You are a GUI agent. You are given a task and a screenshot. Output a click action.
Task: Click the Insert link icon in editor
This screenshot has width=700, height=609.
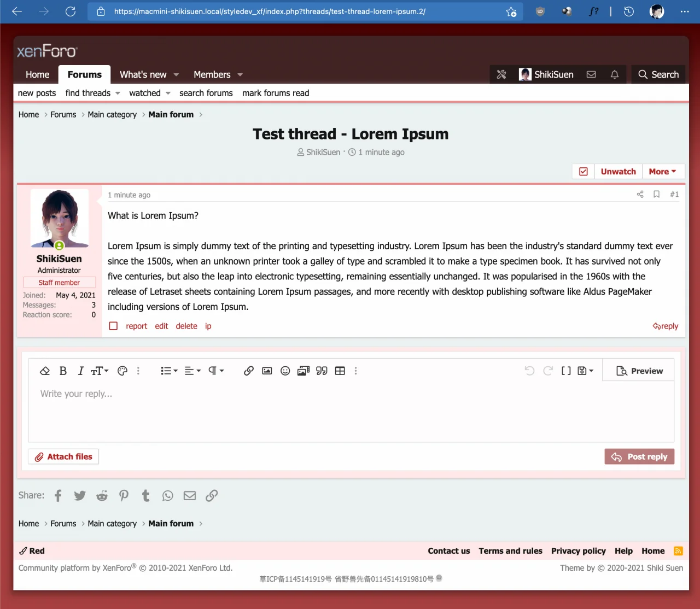tap(249, 371)
